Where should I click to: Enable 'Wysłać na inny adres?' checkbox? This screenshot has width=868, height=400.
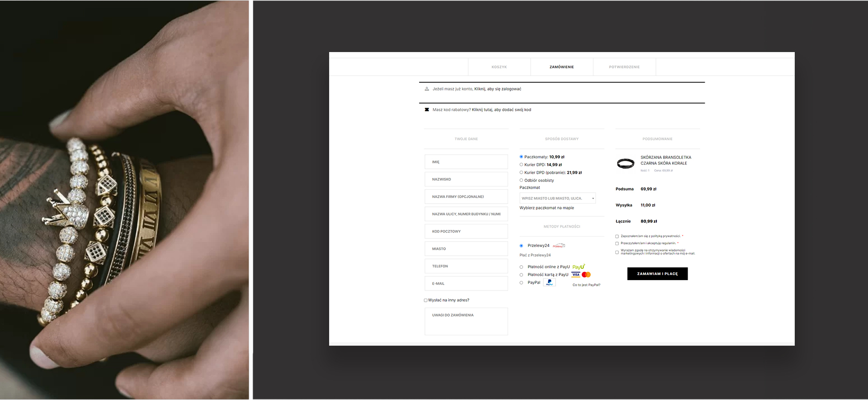coord(425,300)
